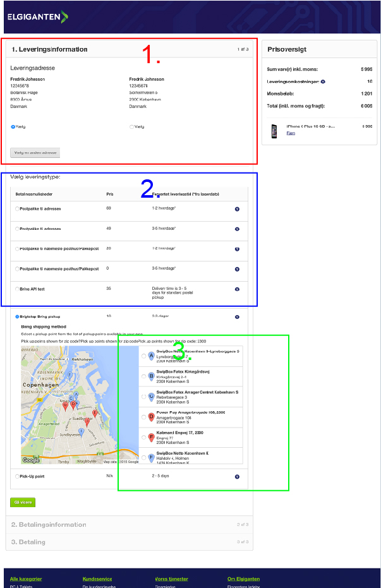The image size is (381, 588).
Task: Expand the 3. Betaling section
Action: 130,543
